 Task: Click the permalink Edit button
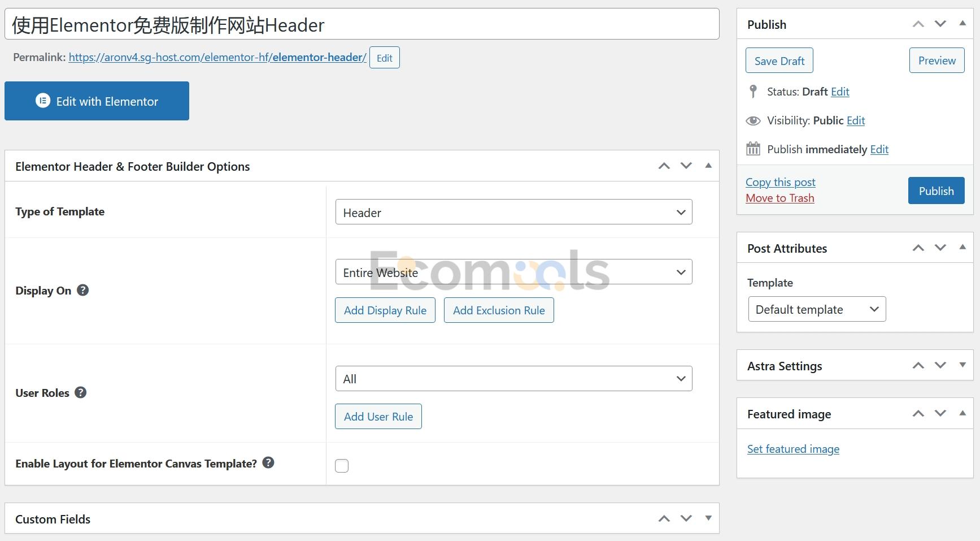pyautogui.click(x=384, y=58)
